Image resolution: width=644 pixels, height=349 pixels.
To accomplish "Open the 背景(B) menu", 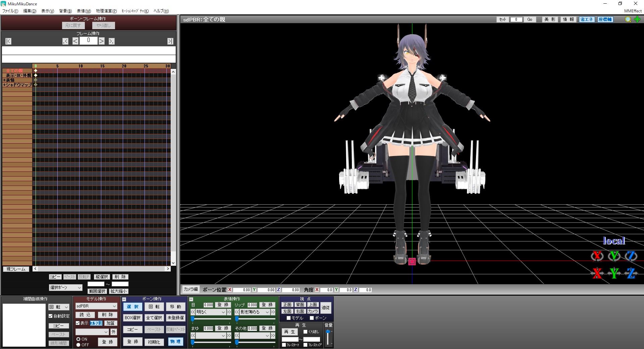I will point(65,11).
